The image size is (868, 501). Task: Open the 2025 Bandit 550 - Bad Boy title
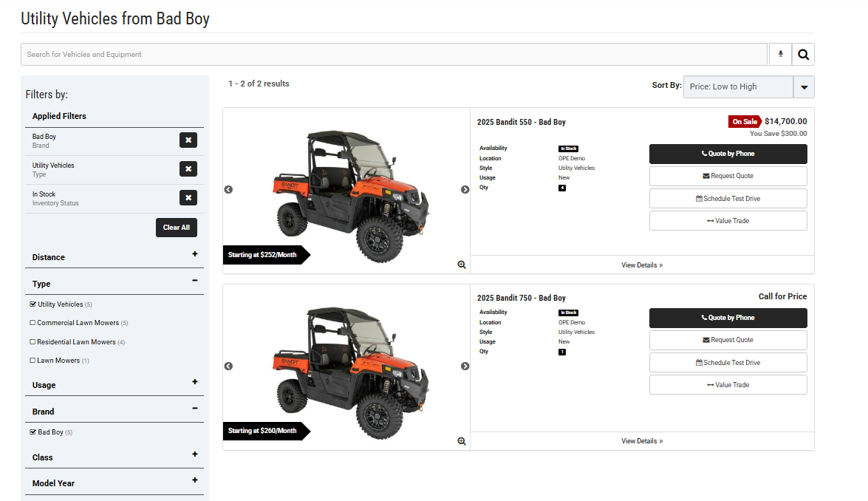522,122
